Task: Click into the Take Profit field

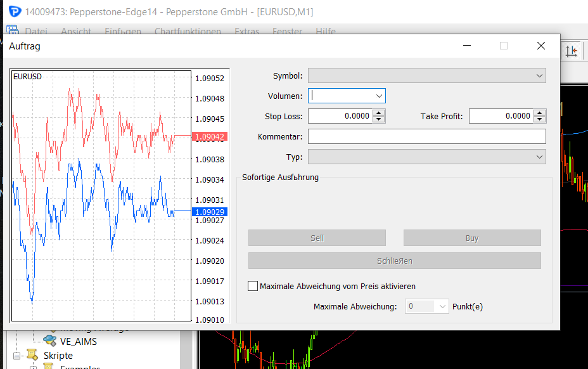Action: tap(501, 116)
